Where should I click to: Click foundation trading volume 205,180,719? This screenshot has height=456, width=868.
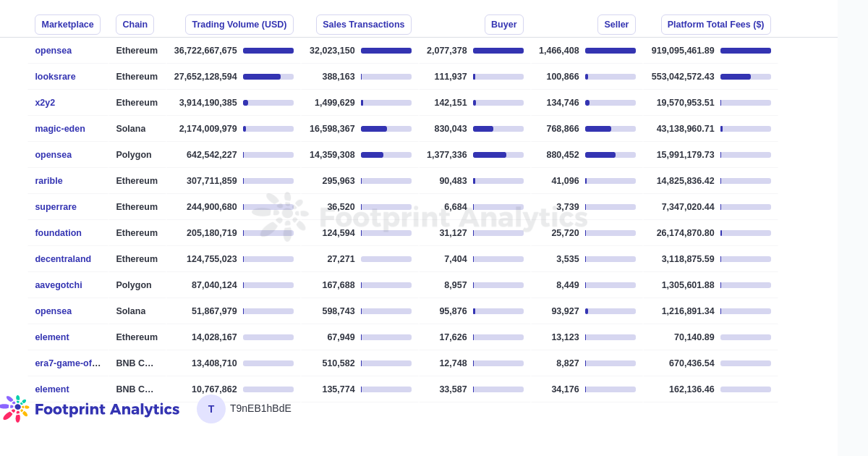212,233
